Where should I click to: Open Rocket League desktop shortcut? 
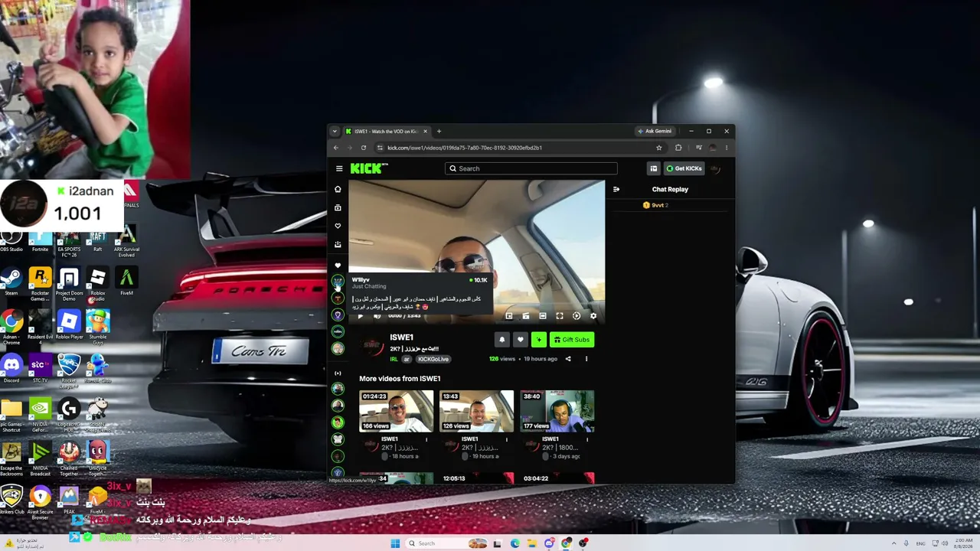tap(69, 369)
